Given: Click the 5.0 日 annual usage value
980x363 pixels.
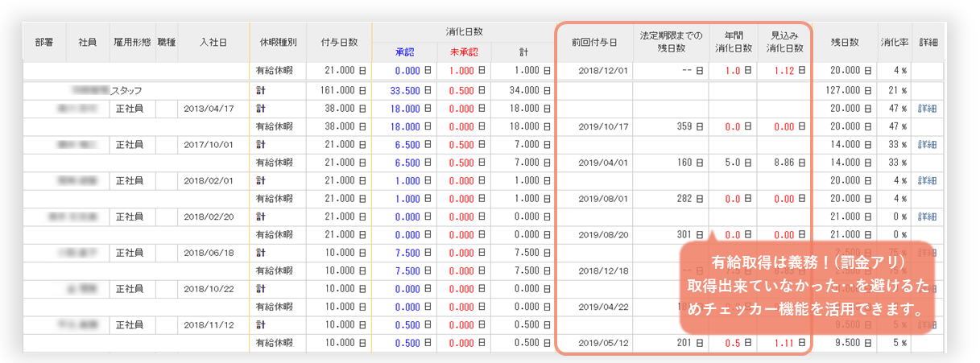Looking at the screenshot, I should tap(738, 163).
